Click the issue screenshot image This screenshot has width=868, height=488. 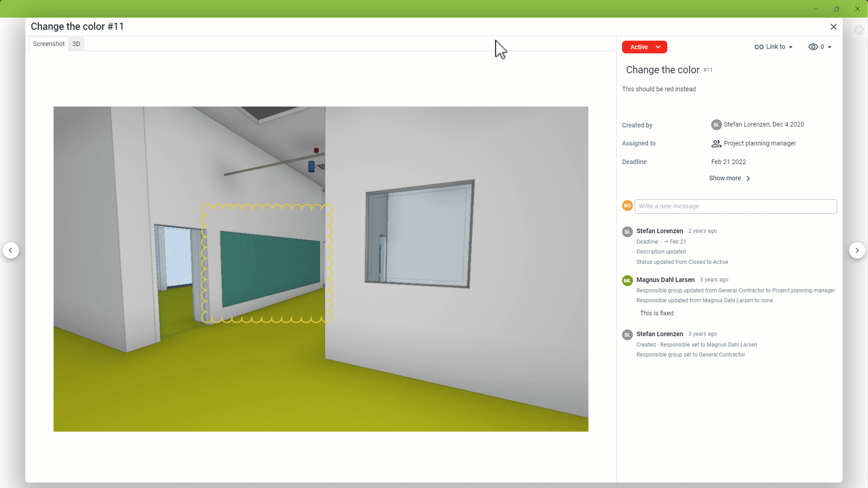click(321, 269)
